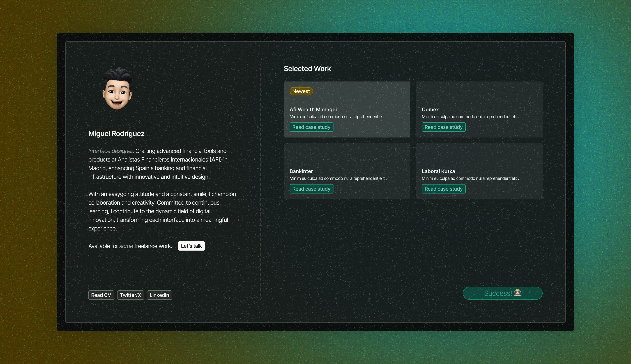This screenshot has width=631, height=364.
Task: Read the Comex case study
Action: pyautogui.click(x=443, y=127)
